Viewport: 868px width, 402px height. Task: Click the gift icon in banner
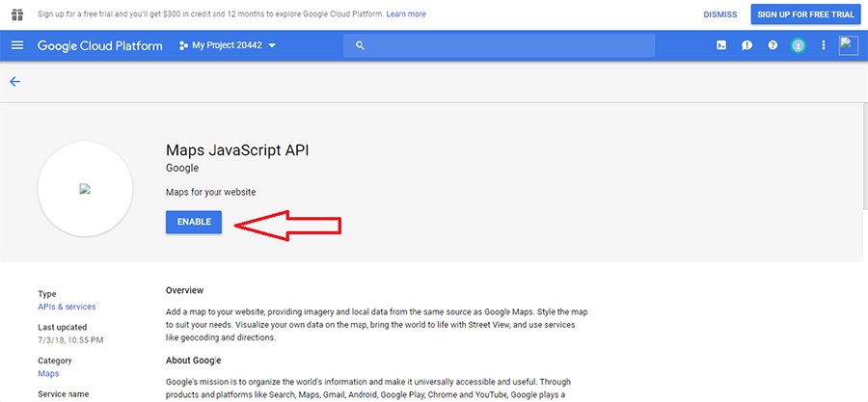[16, 14]
